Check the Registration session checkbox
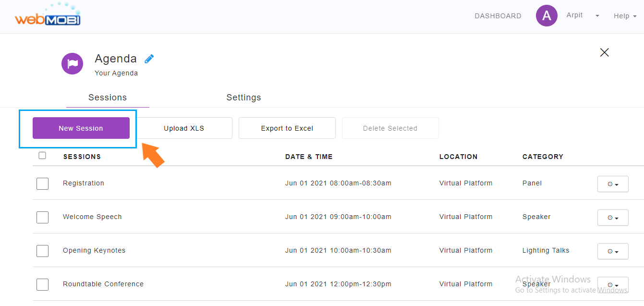The width and height of the screenshot is (644, 306). (x=42, y=184)
